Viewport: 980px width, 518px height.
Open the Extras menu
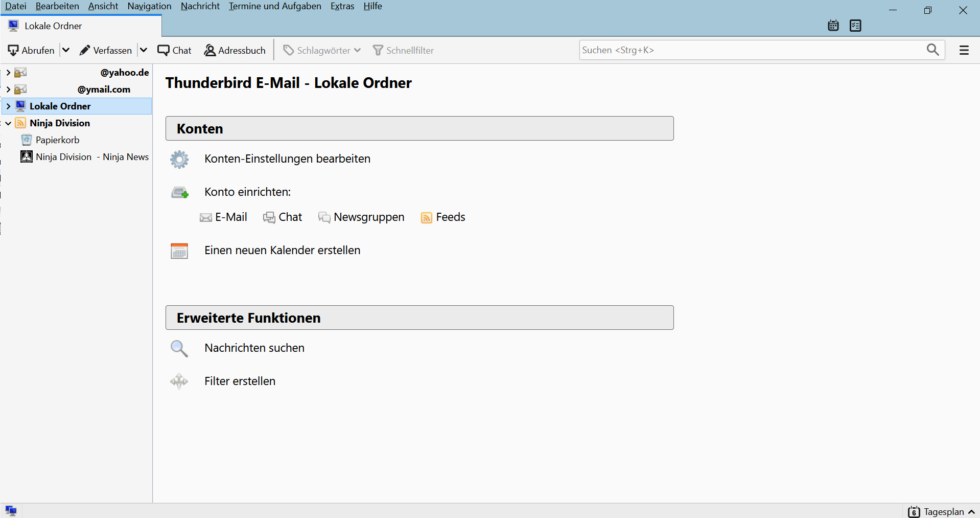pyautogui.click(x=342, y=6)
